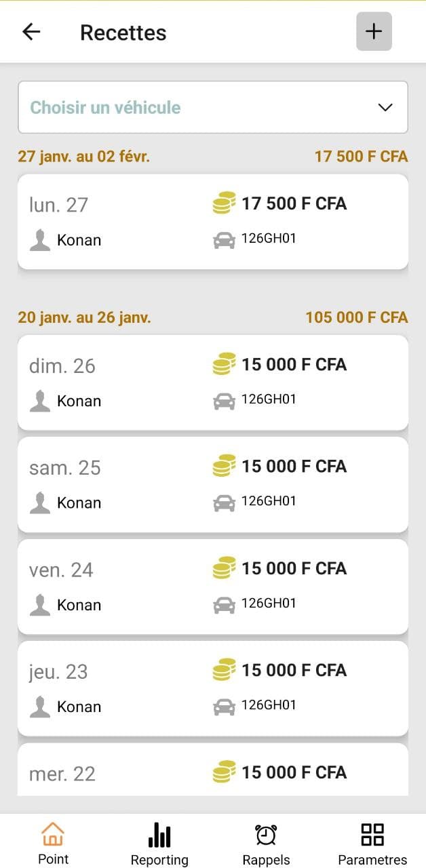The width and height of the screenshot is (426, 868).
Task: Click the chevron on the vehicle selector
Action: click(385, 107)
